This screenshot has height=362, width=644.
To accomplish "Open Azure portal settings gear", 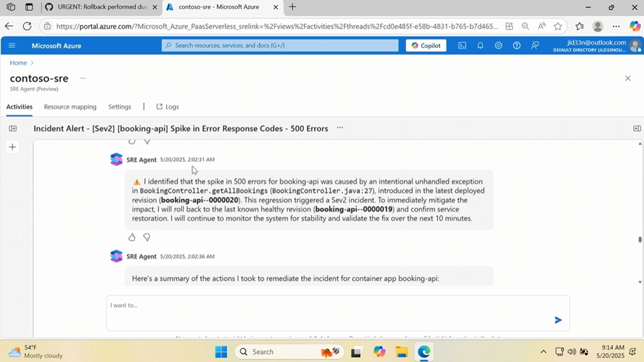I will pyautogui.click(x=498, y=45).
